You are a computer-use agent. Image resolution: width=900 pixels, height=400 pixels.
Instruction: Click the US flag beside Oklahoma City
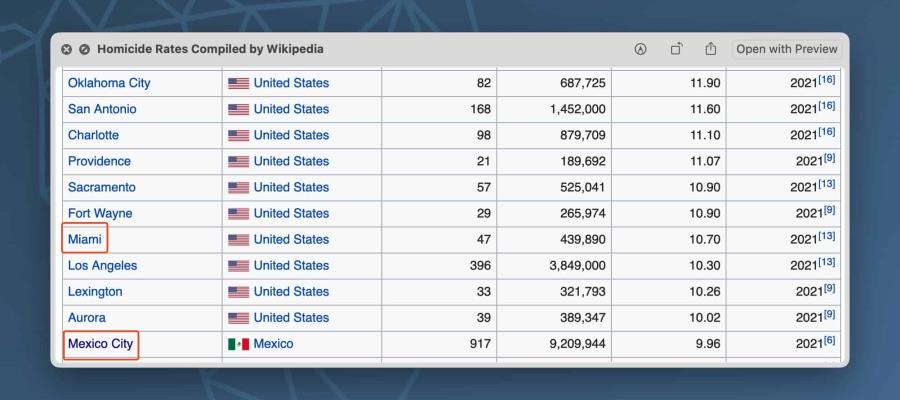pos(238,83)
